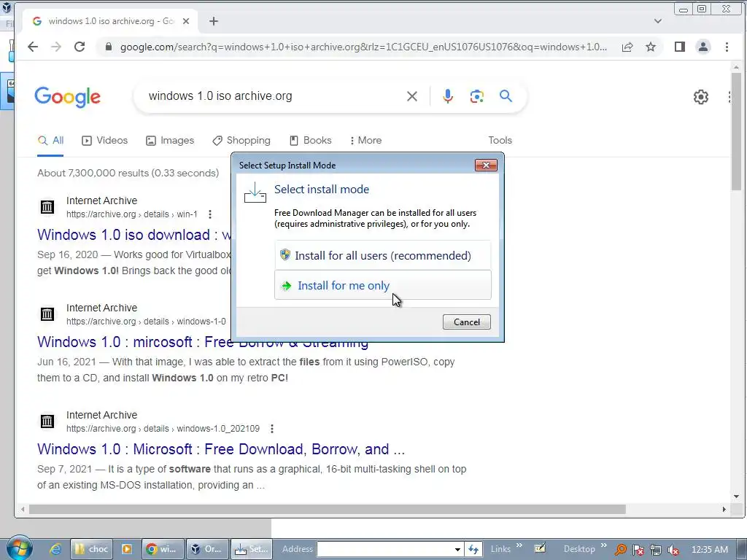Reload the current page
747x560 pixels.
80,47
